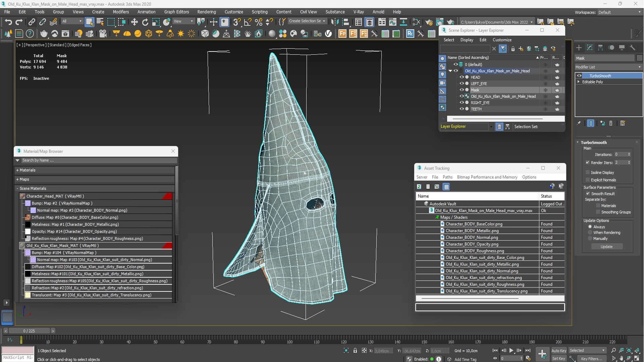This screenshot has height=362, width=644.
Task: Click the Configure Modifier Sets icon
Action: pos(623,123)
